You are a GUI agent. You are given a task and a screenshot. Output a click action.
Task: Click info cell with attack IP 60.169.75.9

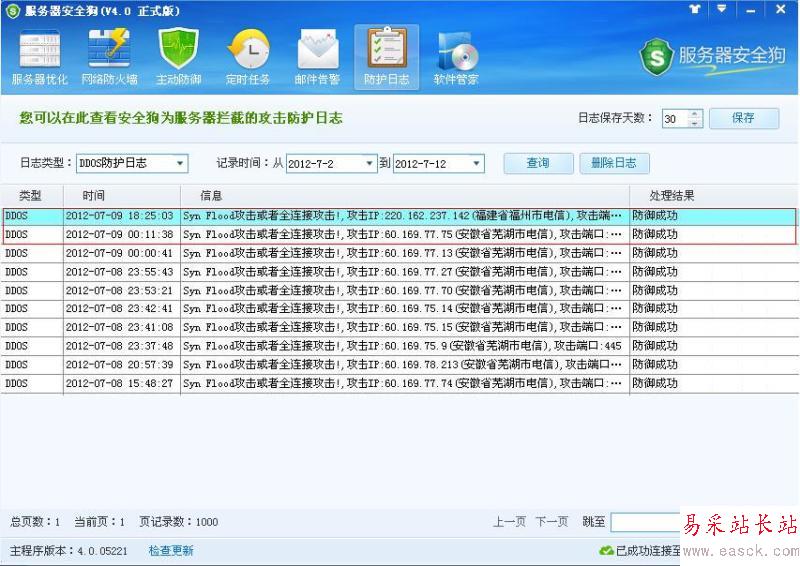click(x=405, y=346)
